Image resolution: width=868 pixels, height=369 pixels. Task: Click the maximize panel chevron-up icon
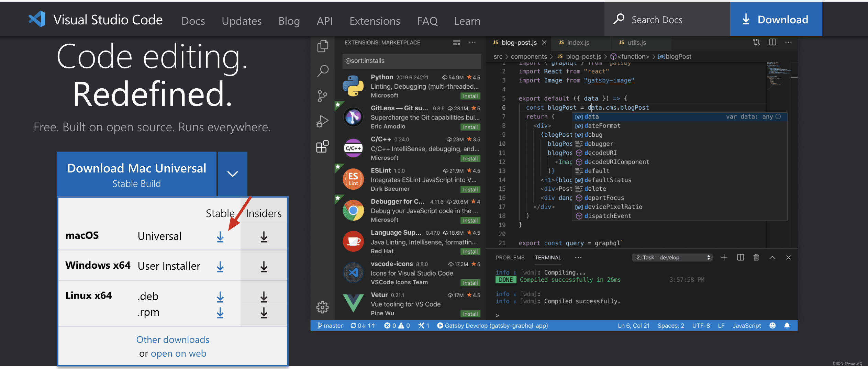772,257
